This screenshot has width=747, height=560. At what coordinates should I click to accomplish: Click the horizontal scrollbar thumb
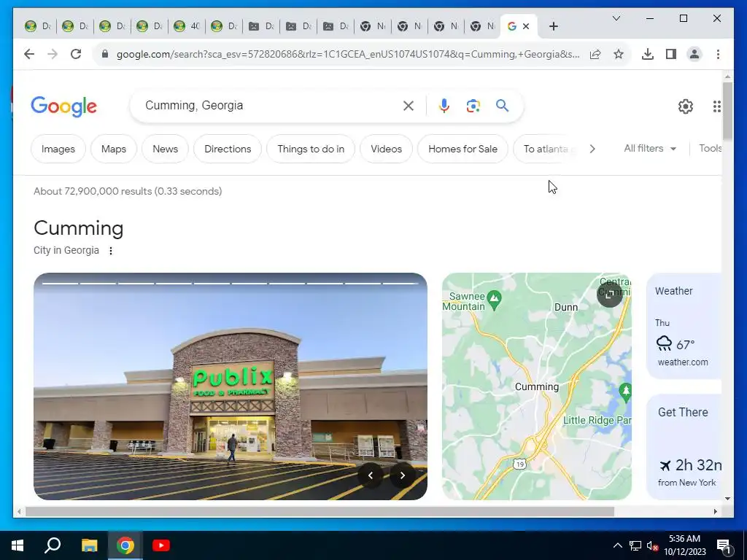click(x=320, y=512)
